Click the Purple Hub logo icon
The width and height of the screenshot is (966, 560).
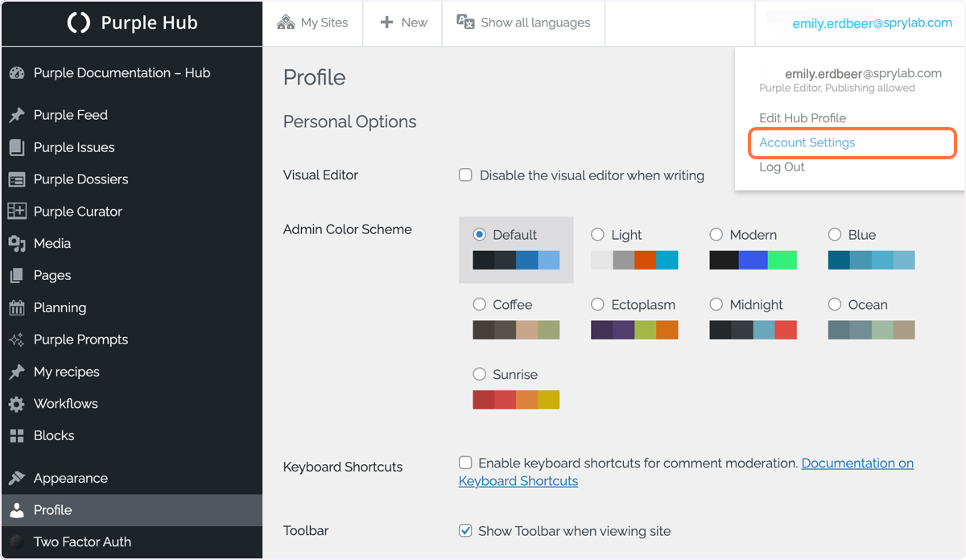point(78,23)
